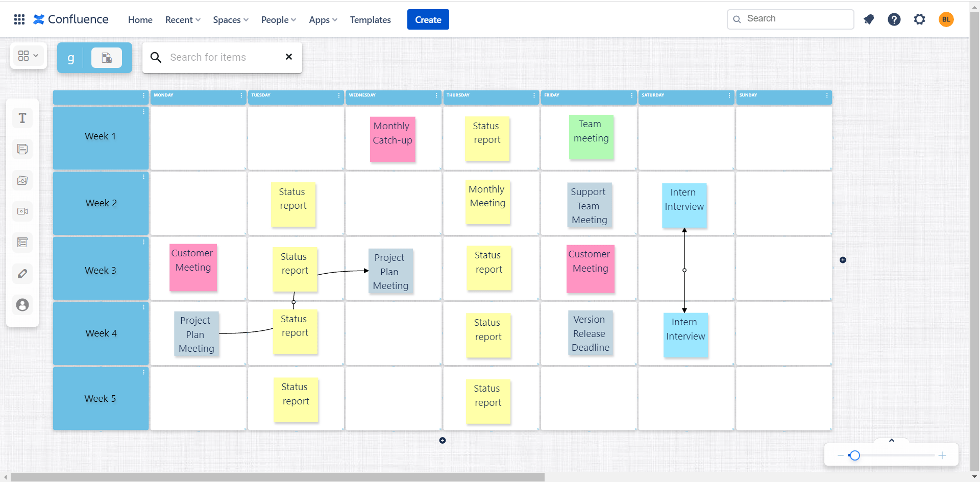Viewport: 980px width, 482px height.
Task: Expand the Spaces dropdown menu
Action: [231, 20]
